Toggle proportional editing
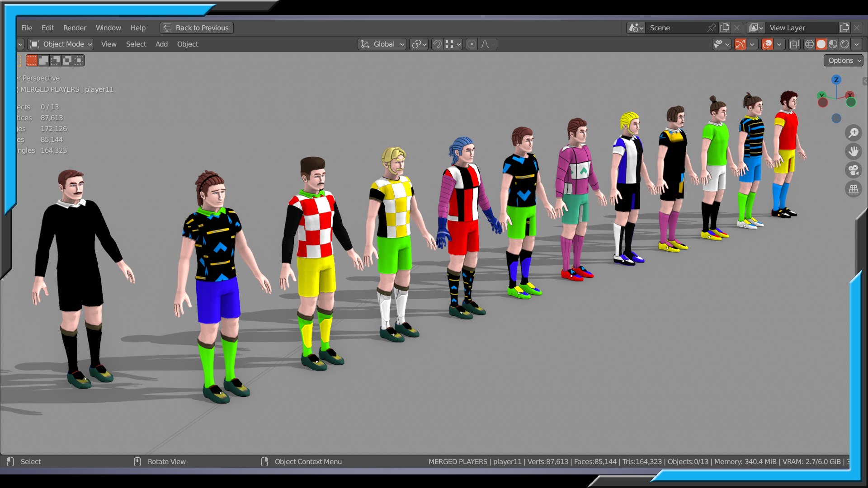This screenshot has height=488, width=868. pyautogui.click(x=472, y=44)
